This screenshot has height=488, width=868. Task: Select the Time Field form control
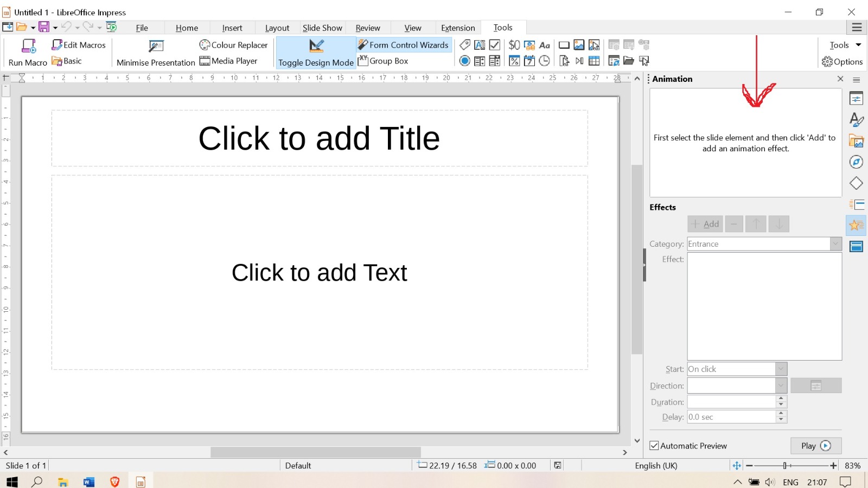pyautogui.click(x=544, y=61)
